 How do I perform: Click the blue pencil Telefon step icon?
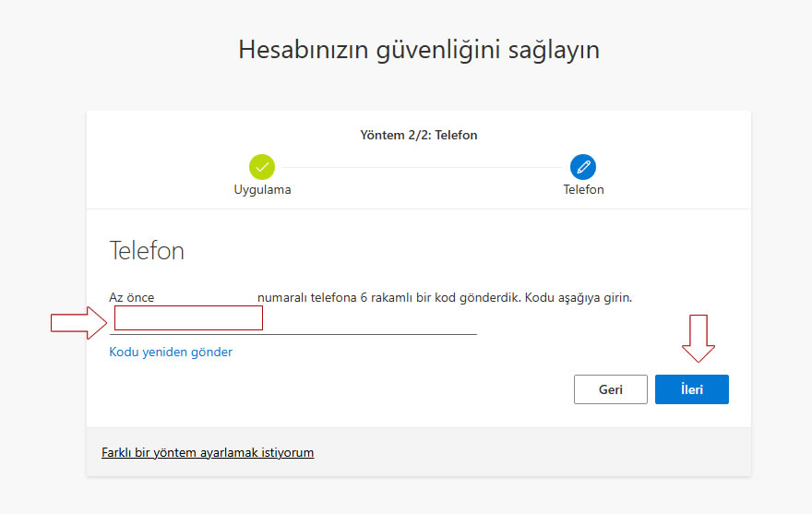point(583,167)
